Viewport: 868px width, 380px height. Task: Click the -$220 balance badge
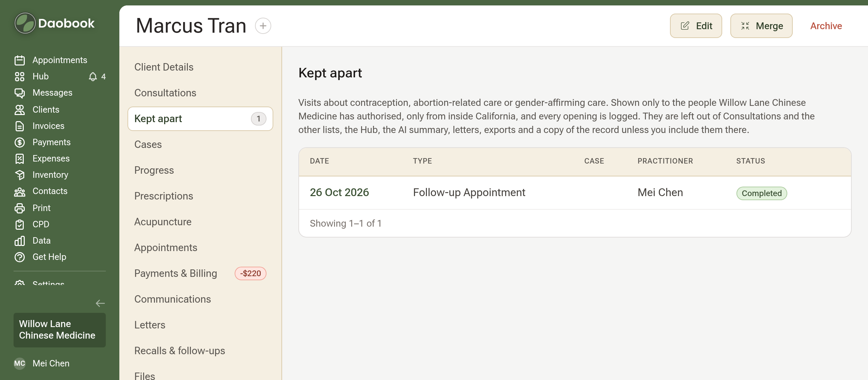pos(250,273)
